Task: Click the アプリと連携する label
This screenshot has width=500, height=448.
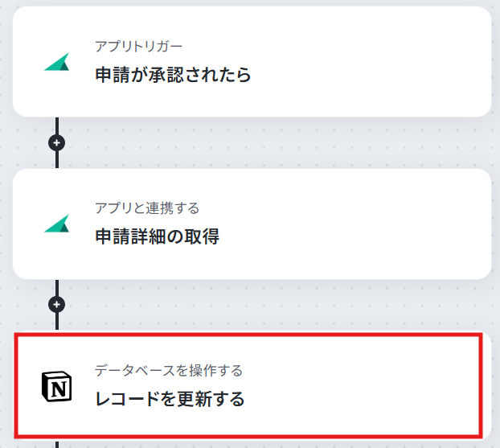Action: click(x=147, y=208)
